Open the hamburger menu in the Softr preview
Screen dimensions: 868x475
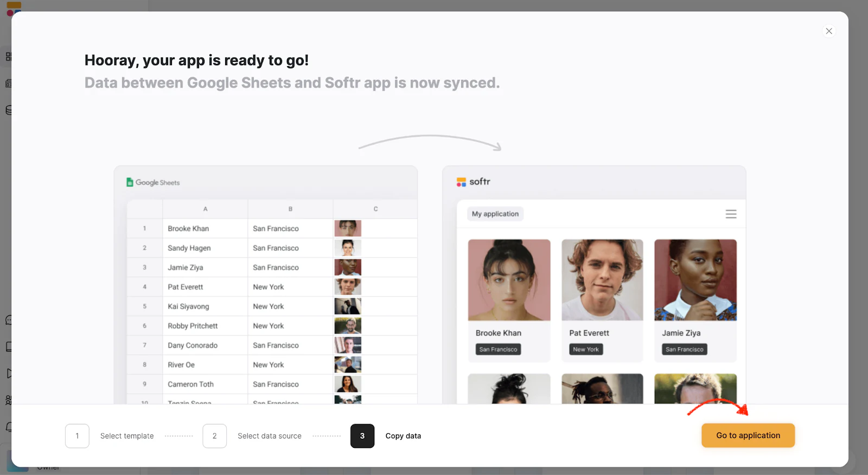[731, 214]
